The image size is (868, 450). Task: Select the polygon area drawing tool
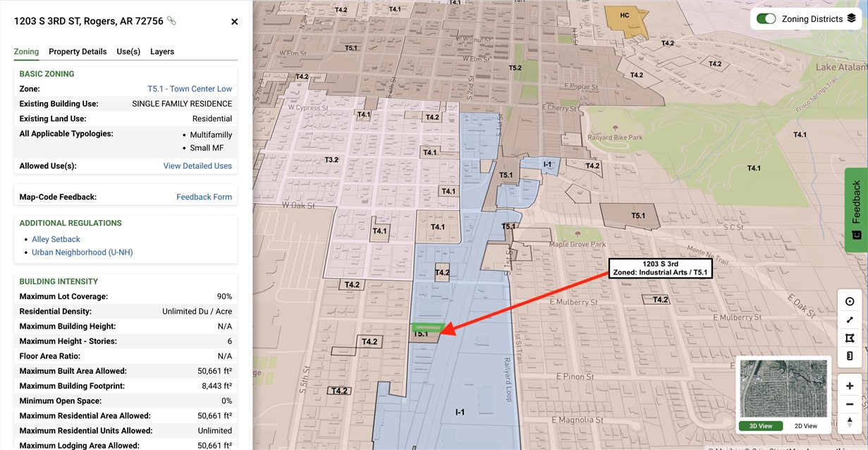click(850, 339)
